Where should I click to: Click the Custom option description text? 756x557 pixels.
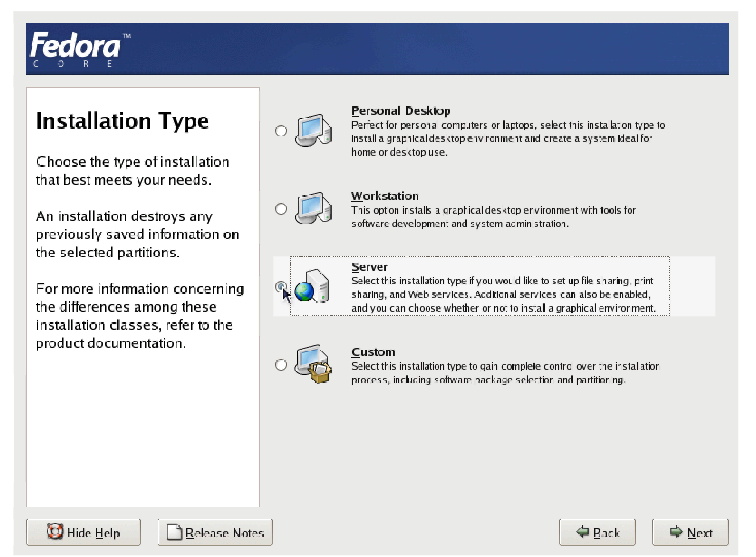pos(505,373)
